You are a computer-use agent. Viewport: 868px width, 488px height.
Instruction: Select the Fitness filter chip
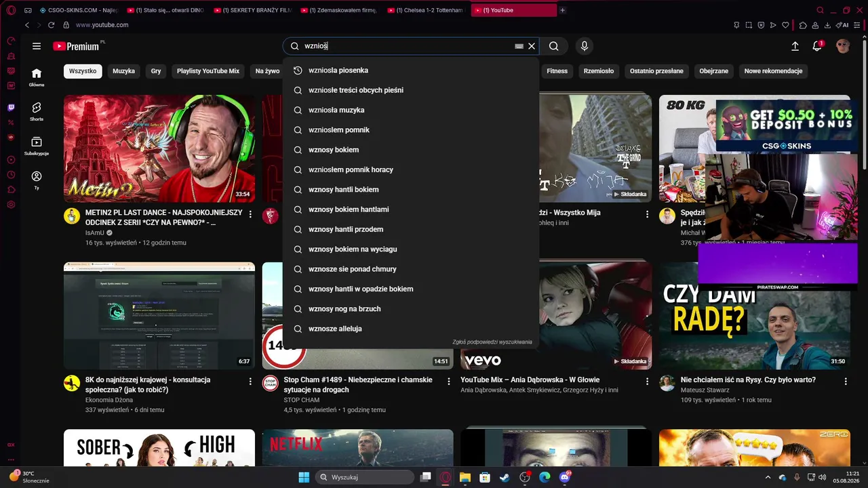[557, 71]
